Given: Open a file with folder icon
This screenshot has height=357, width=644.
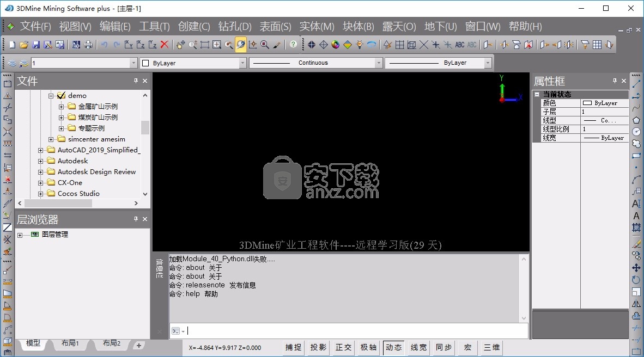Looking at the screenshot, I should click(x=24, y=45).
